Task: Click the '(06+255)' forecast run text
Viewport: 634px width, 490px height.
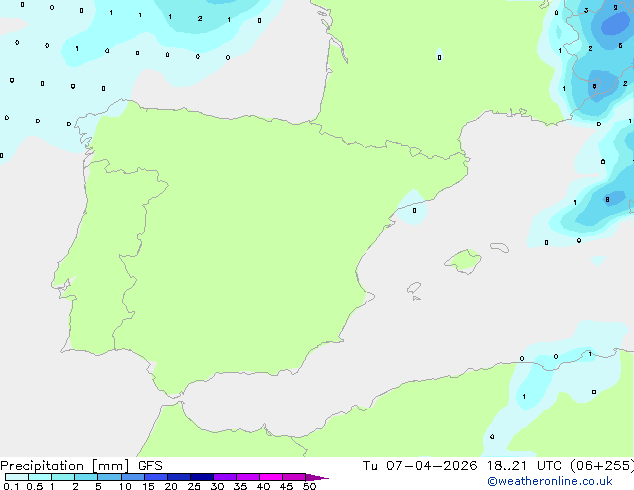Action: click(x=602, y=466)
